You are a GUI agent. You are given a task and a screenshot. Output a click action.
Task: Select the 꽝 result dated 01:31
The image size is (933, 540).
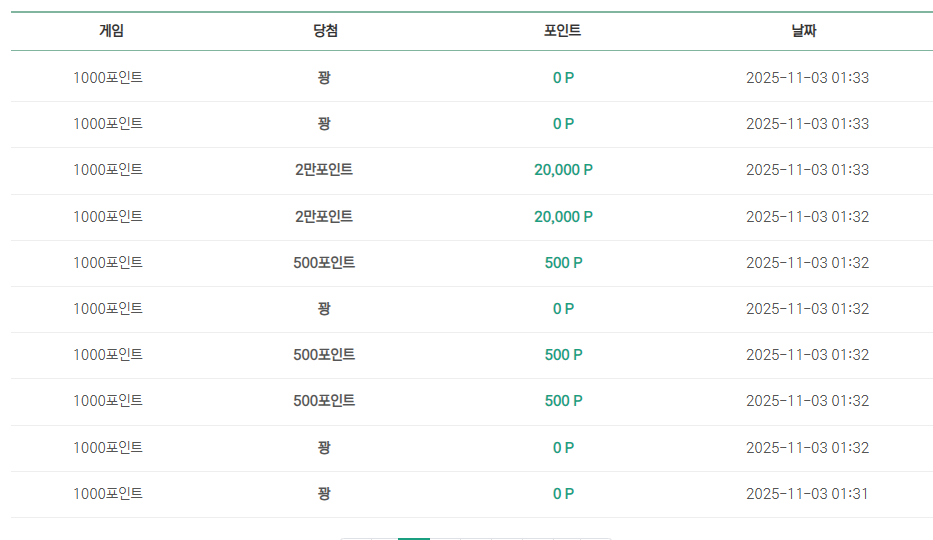[x=324, y=494]
